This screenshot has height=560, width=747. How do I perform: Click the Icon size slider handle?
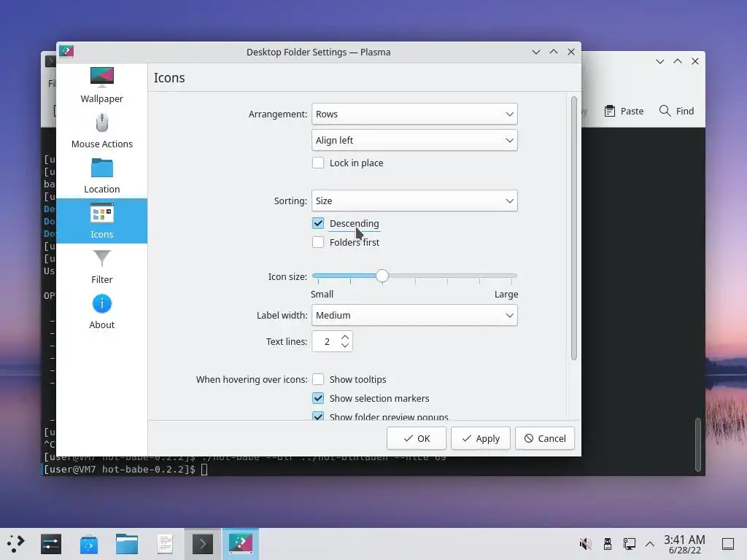pos(382,276)
